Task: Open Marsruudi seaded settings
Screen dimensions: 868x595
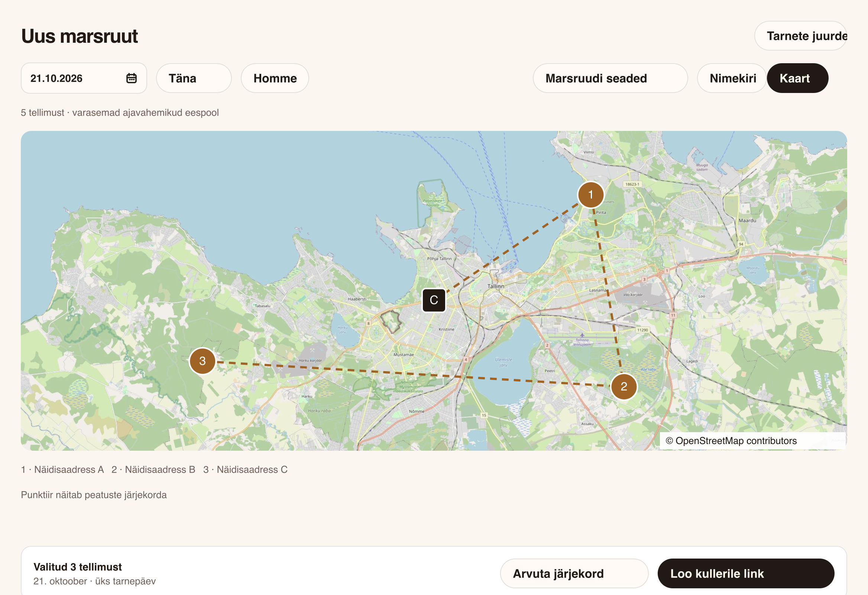Action: pos(610,78)
